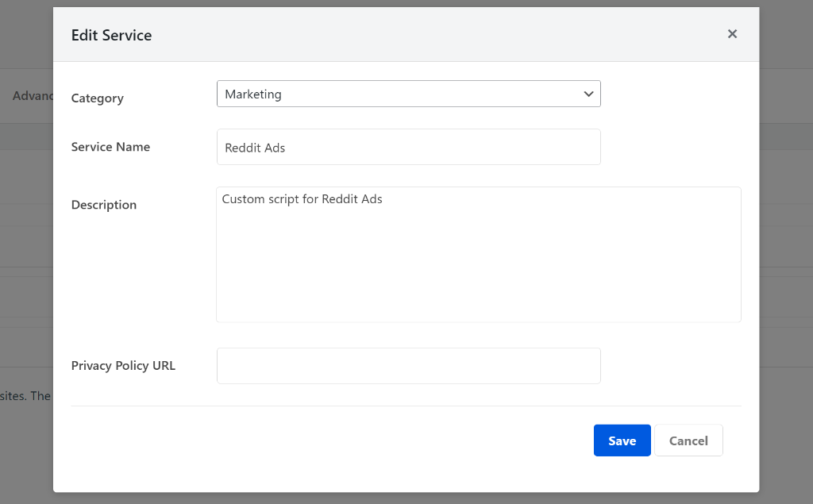This screenshot has height=504, width=813.
Task: Click the Category label
Action: click(x=98, y=98)
